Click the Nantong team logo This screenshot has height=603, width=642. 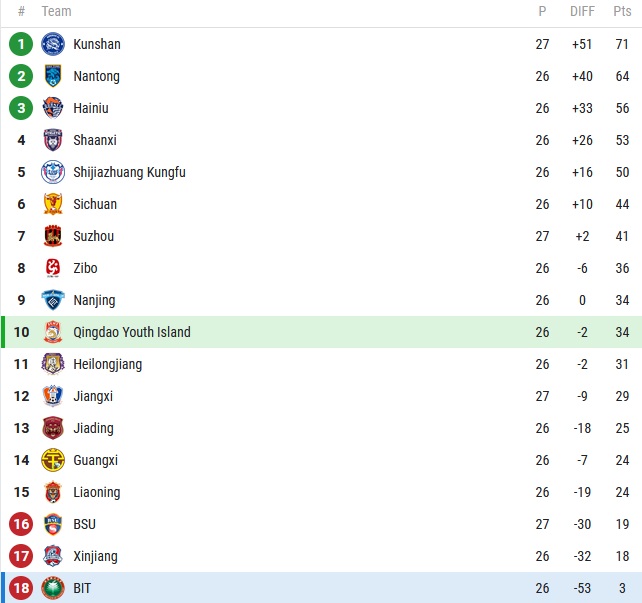pos(53,76)
